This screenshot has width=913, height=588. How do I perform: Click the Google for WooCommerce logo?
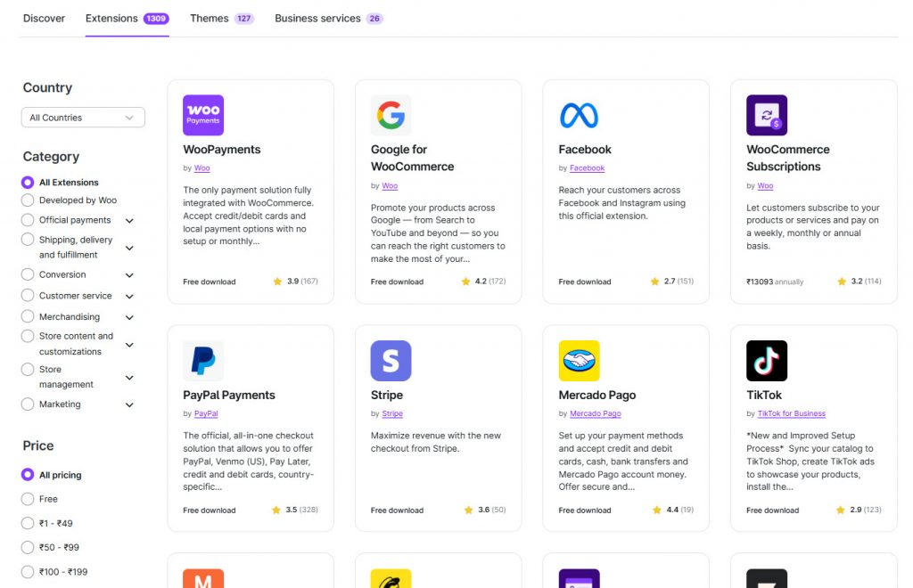coord(390,115)
